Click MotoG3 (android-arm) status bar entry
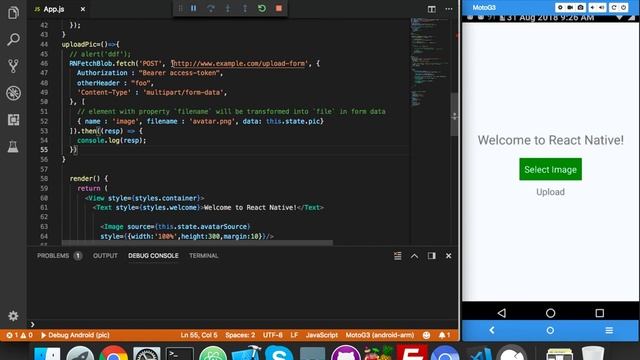This screenshot has height=360, width=640. click(x=380, y=335)
